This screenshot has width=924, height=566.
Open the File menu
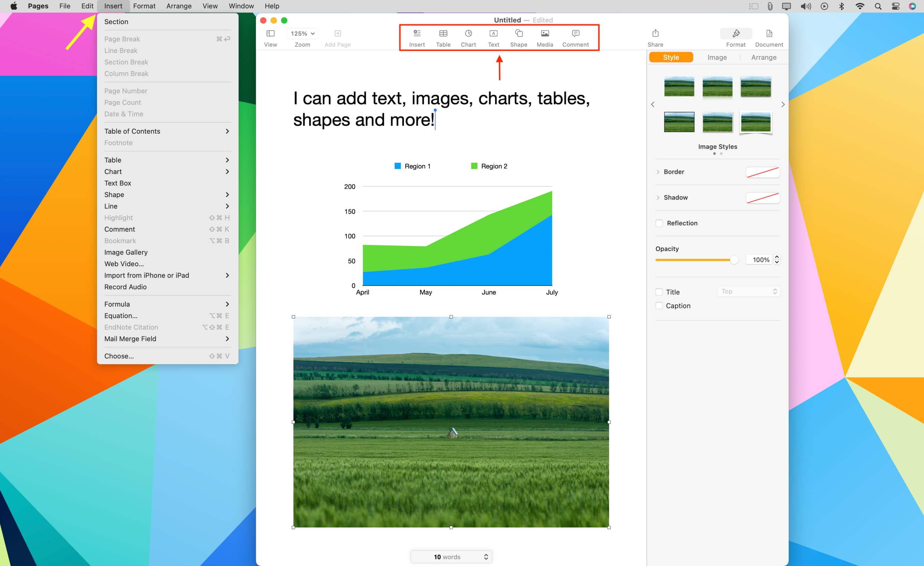[64, 6]
